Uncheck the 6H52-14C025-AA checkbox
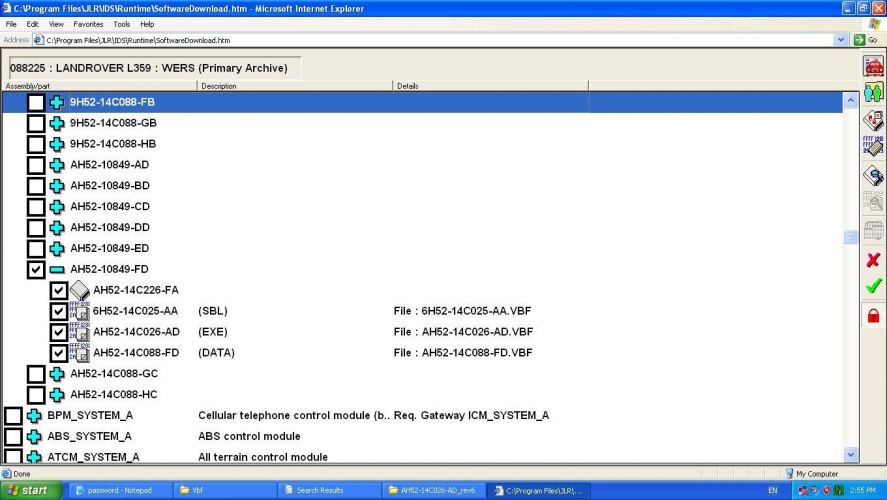Viewport: 887px width, 500px height. (x=58, y=311)
